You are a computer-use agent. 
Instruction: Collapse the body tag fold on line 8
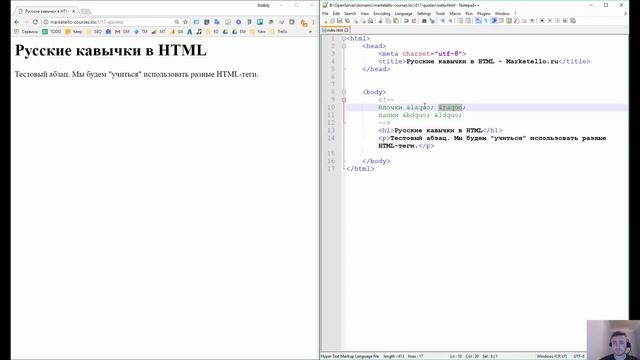click(344, 92)
